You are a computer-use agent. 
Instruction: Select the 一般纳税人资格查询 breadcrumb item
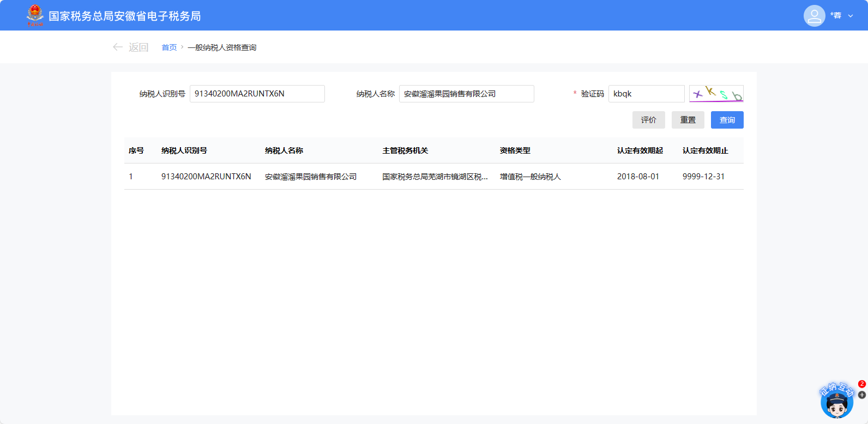point(222,47)
